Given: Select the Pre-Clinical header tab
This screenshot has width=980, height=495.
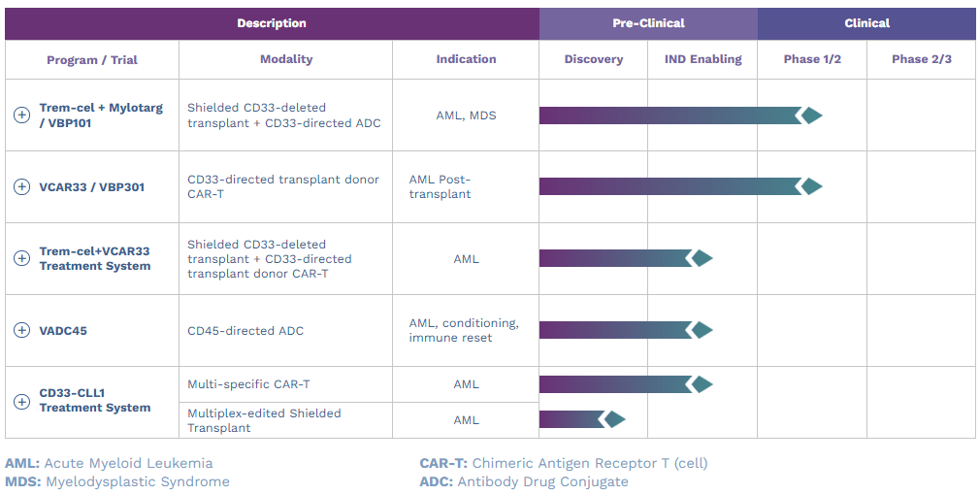Looking at the screenshot, I should point(648,23).
